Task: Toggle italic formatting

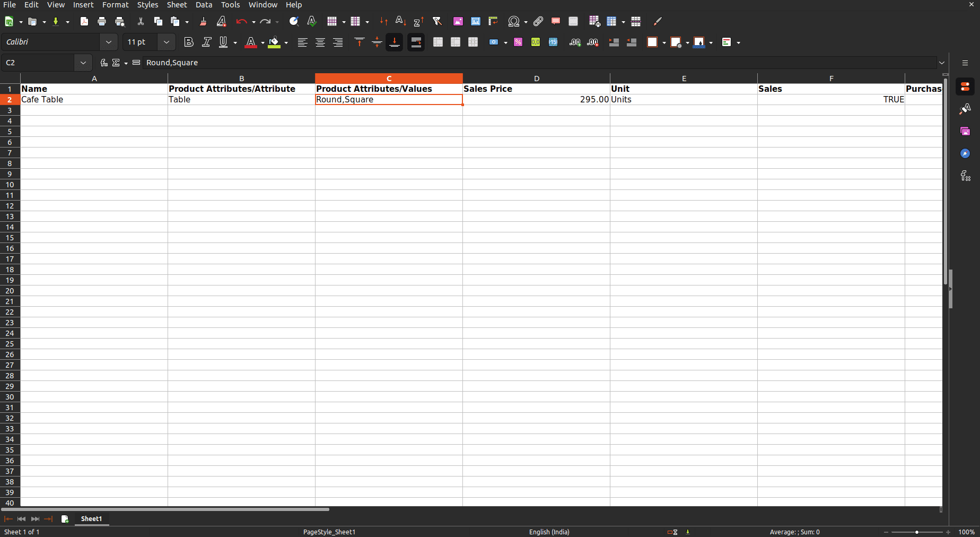Action: (x=207, y=42)
